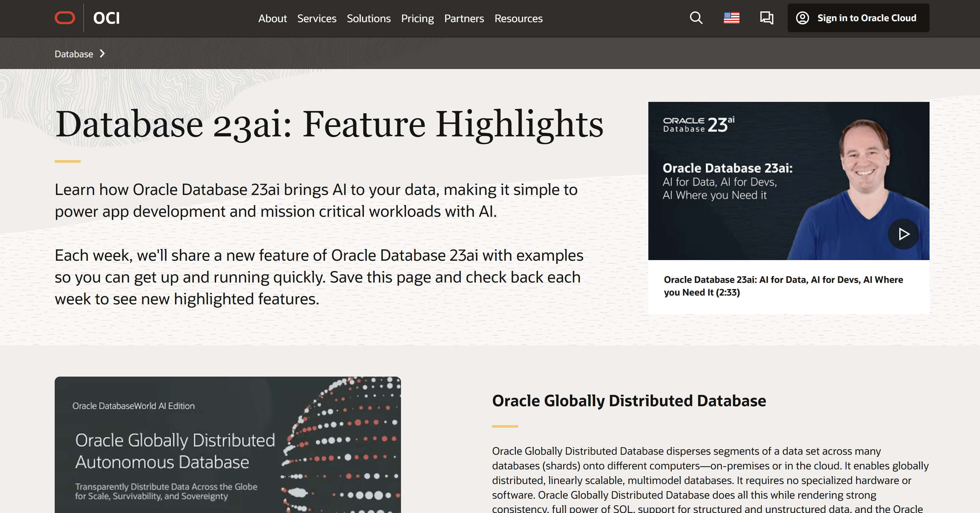Screen dimensions: 980x513
Task: Click the user profile circle icon
Action: point(802,18)
